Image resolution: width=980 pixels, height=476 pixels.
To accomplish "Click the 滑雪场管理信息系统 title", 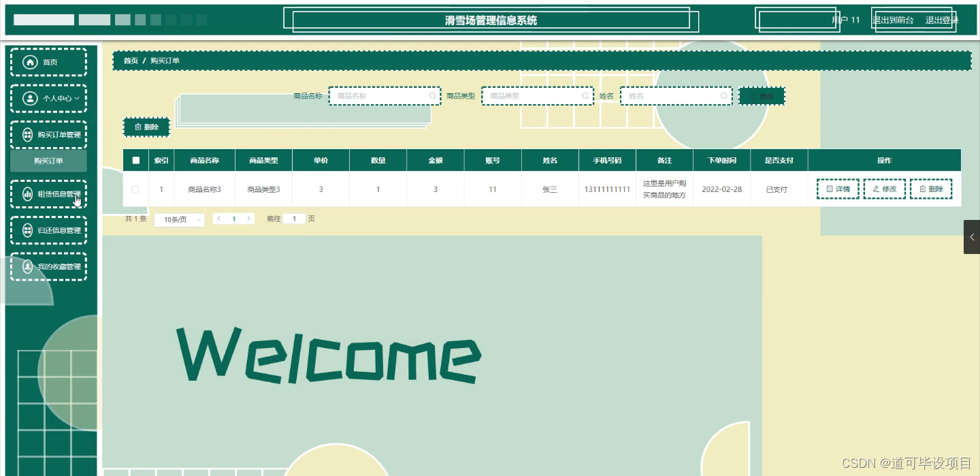I will 491,20.
